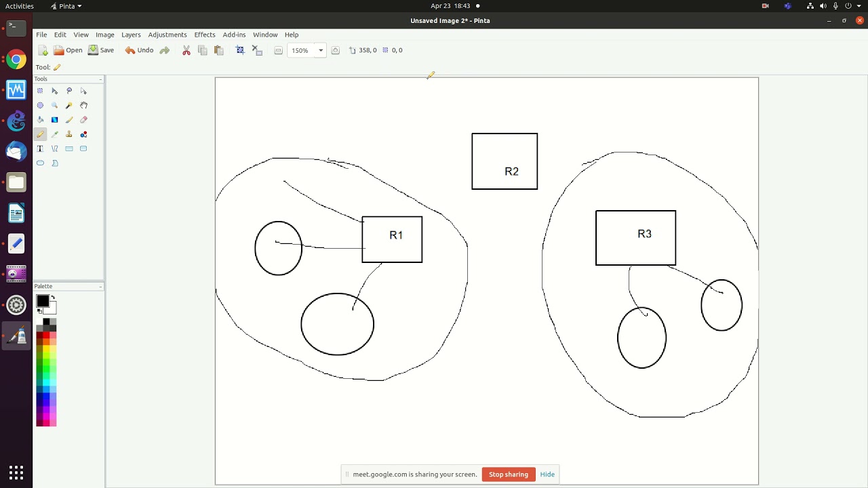
Task: Open the Help menu
Action: pyautogui.click(x=292, y=35)
